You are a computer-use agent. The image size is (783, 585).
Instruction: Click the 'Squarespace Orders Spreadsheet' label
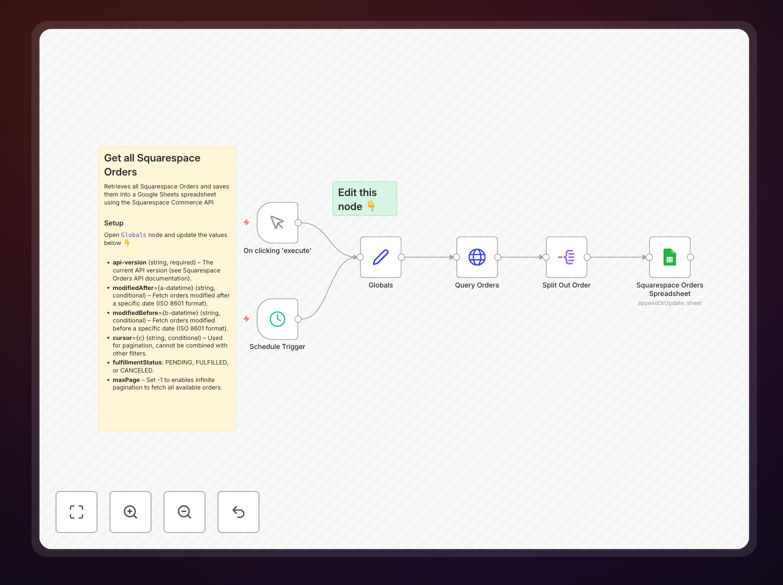(x=670, y=289)
